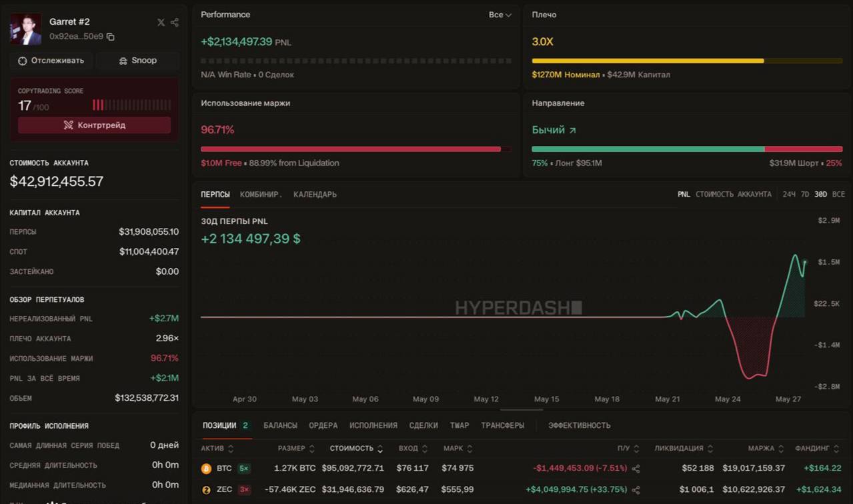Open the ИСПОЛНЕНИЯ tab
The image size is (853, 504).
[373, 425]
